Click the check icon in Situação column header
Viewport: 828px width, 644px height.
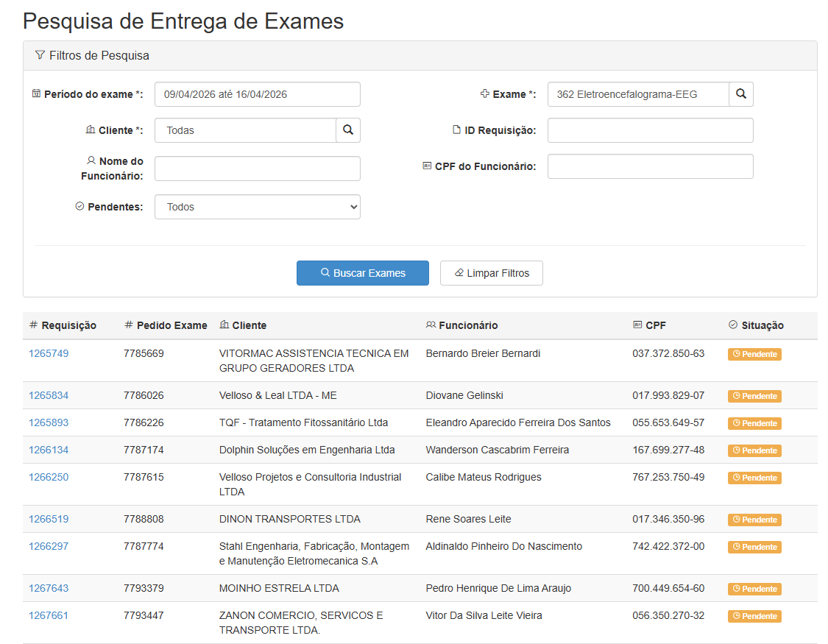click(733, 325)
